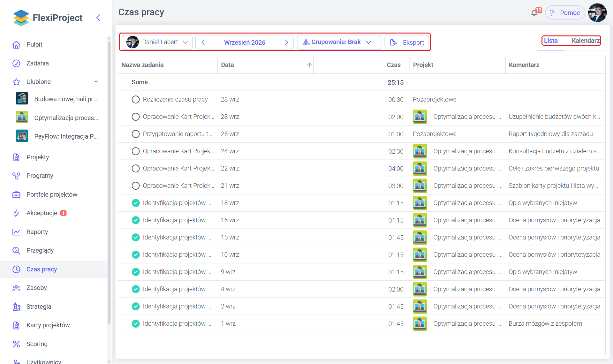Screen dimensions: 613x364
Task: Open Optymalizacja proces favorite in sidebar
Action: [57, 118]
